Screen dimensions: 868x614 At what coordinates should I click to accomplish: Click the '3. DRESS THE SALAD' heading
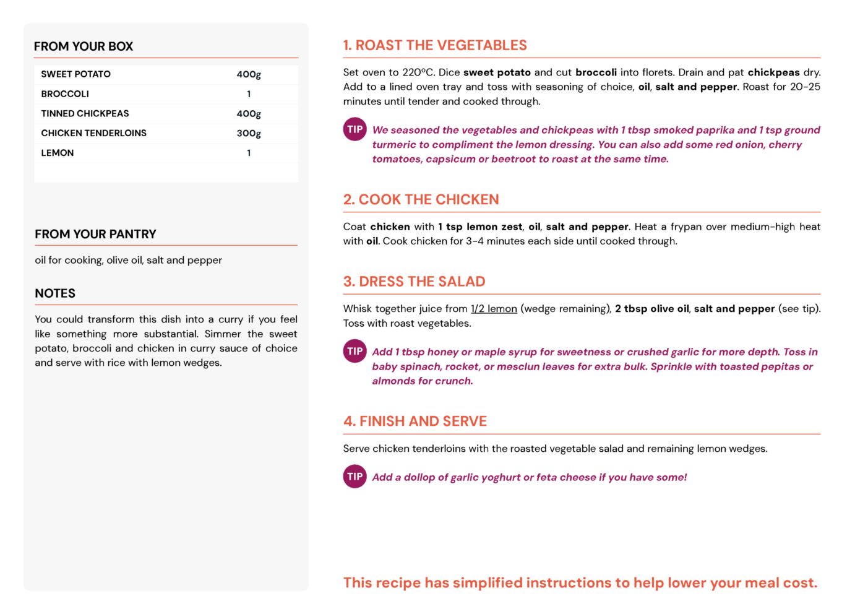coord(414,281)
